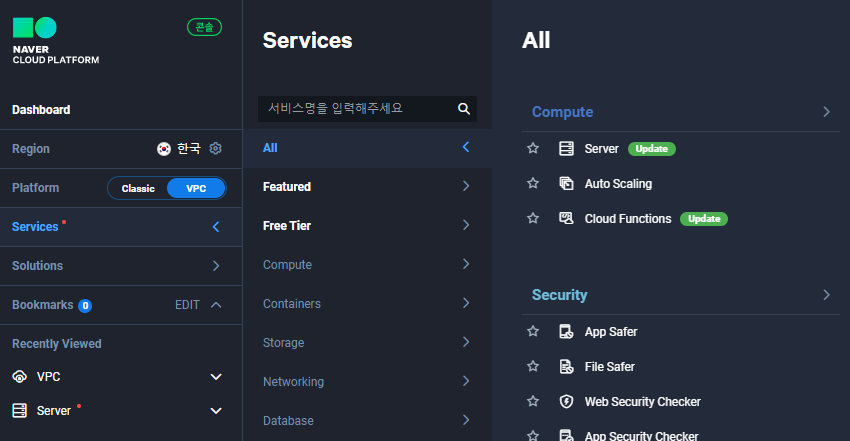Click the App Safer service icon
The height and width of the screenshot is (441, 850).
(x=566, y=332)
